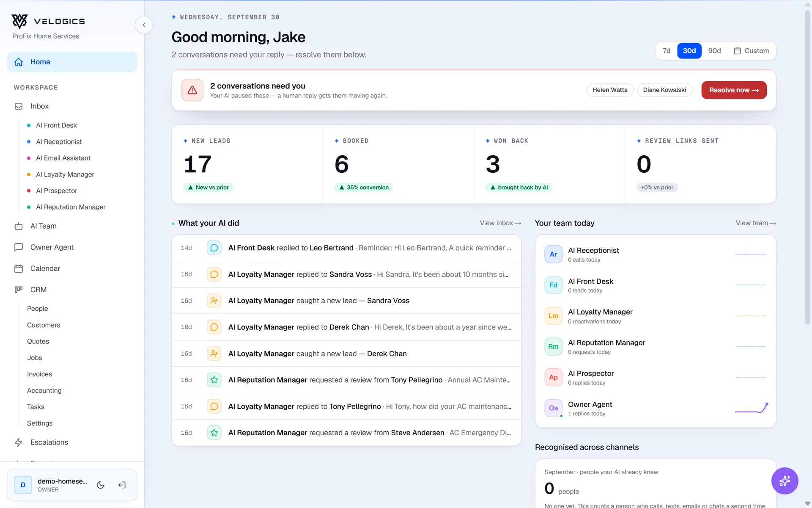
Task: Click the warning triangle alert icon
Action: [x=192, y=90]
